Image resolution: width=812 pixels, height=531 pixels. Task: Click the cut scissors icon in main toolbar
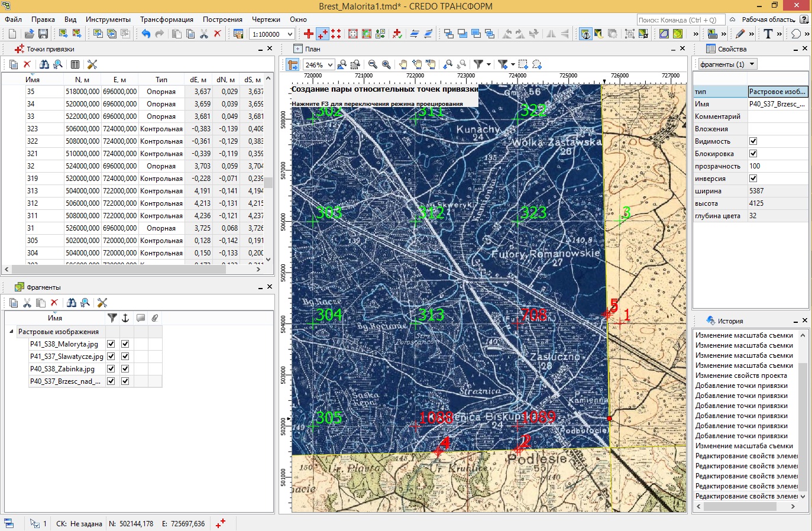pos(203,34)
